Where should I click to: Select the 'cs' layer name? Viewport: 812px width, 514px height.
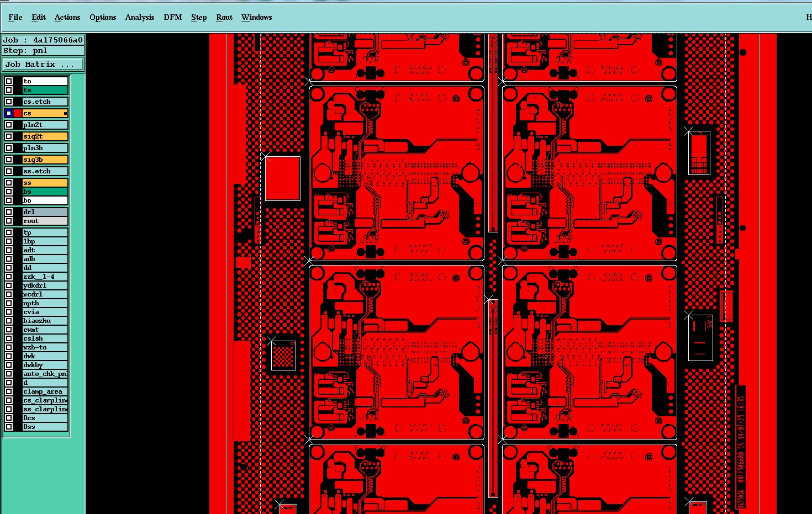point(45,113)
